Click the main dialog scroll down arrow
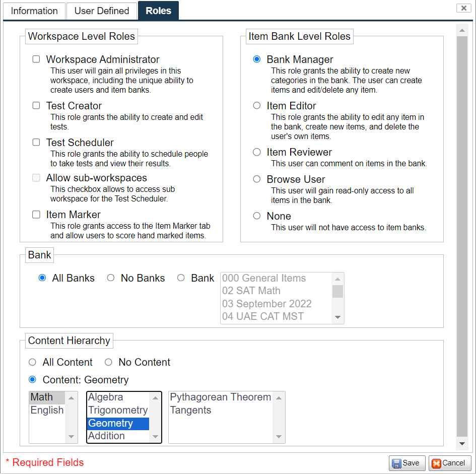Image resolution: width=476 pixels, height=474 pixels. (x=462, y=444)
